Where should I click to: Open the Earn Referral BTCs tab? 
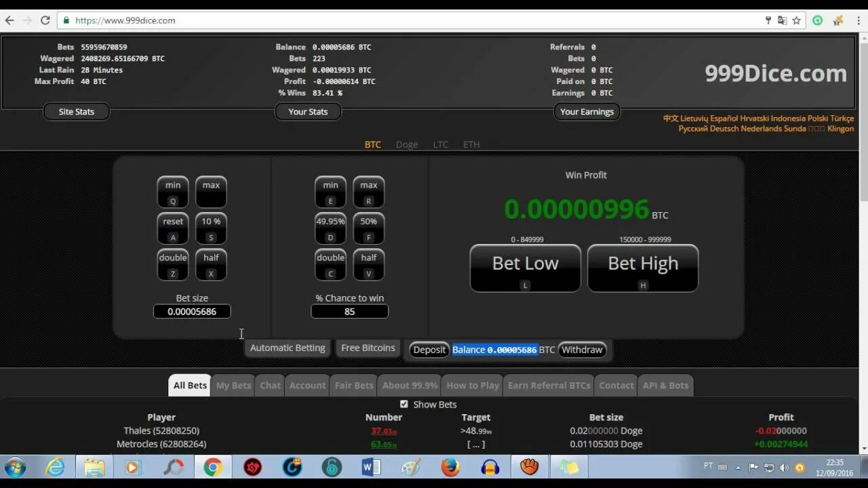coord(549,385)
